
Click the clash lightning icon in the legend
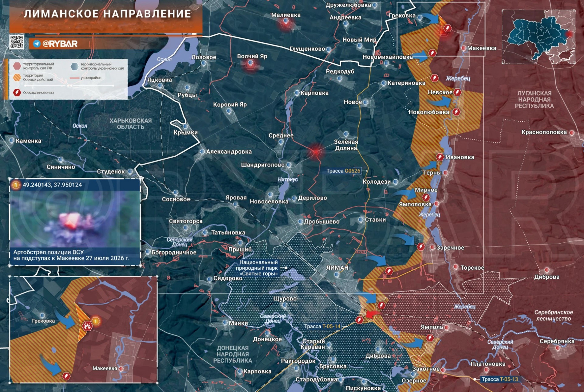[17, 92]
